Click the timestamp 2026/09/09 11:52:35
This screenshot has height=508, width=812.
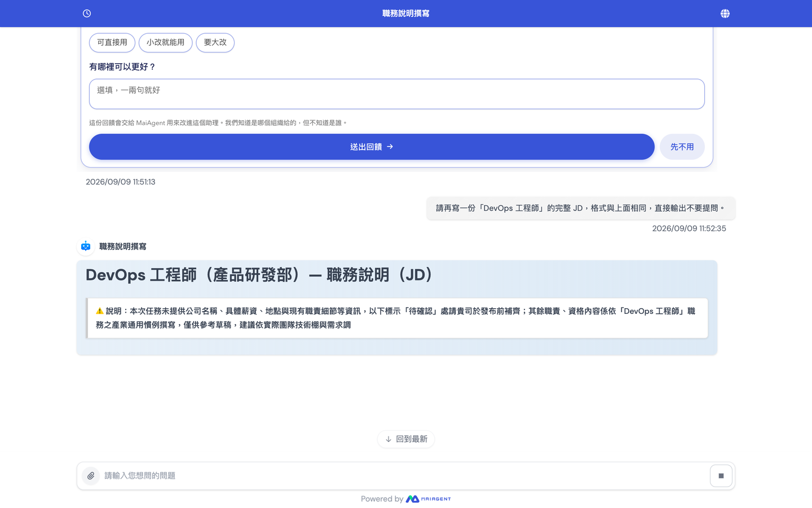(x=689, y=229)
